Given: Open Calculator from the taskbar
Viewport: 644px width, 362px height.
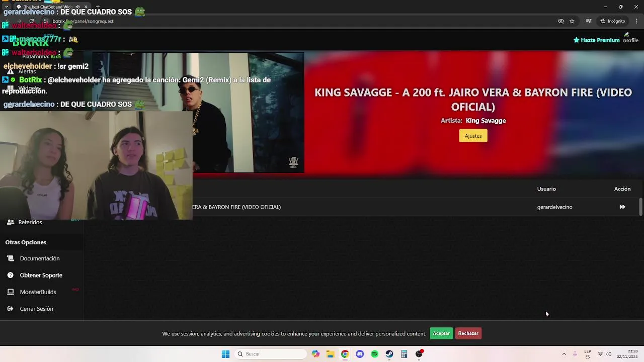Looking at the screenshot, I should click(404, 354).
